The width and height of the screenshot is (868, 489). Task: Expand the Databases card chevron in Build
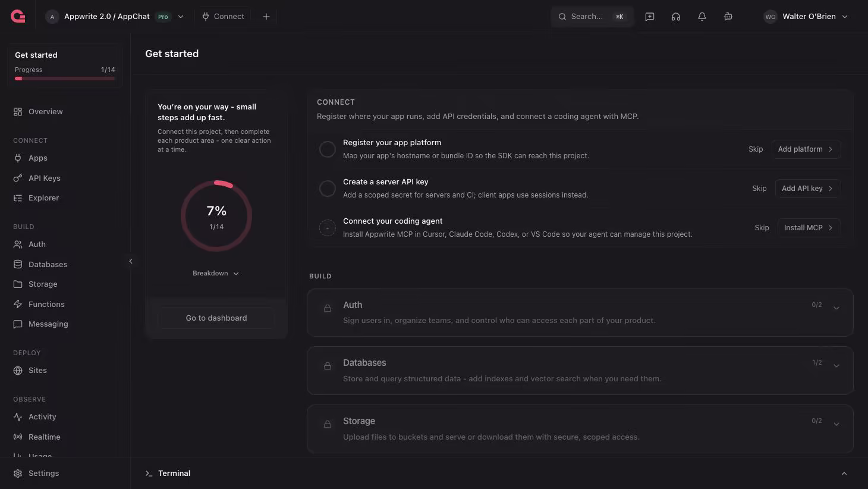point(836,366)
